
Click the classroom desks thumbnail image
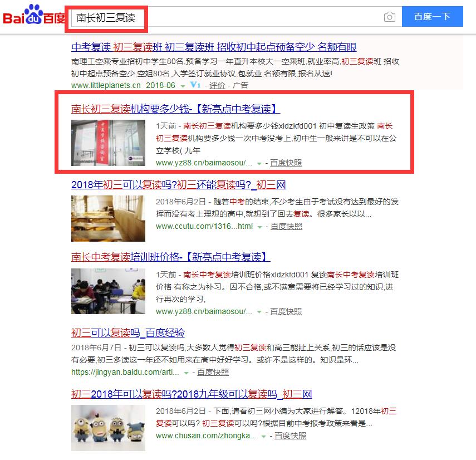coord(108,219)
